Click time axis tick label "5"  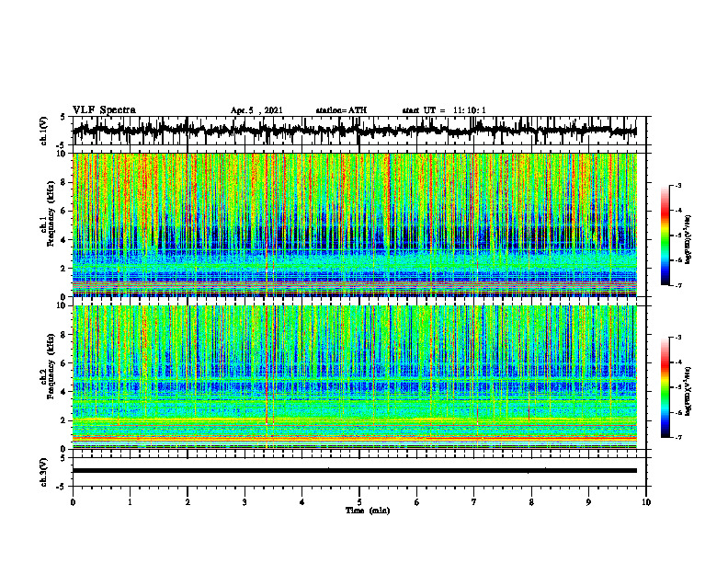click(359, 502)
